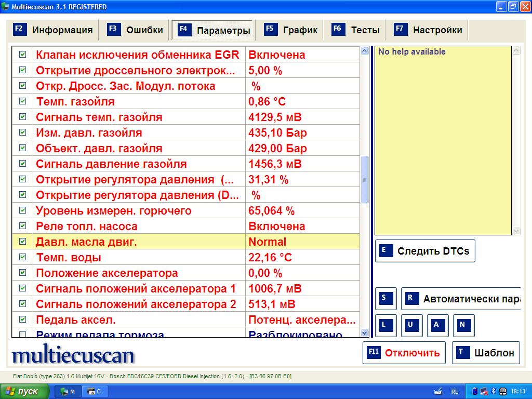The height and width of the screenshot is (399, 532).
Task: Uncheck Уровень измерен. горючего checkbox
Action: click(x=23, y=210)
